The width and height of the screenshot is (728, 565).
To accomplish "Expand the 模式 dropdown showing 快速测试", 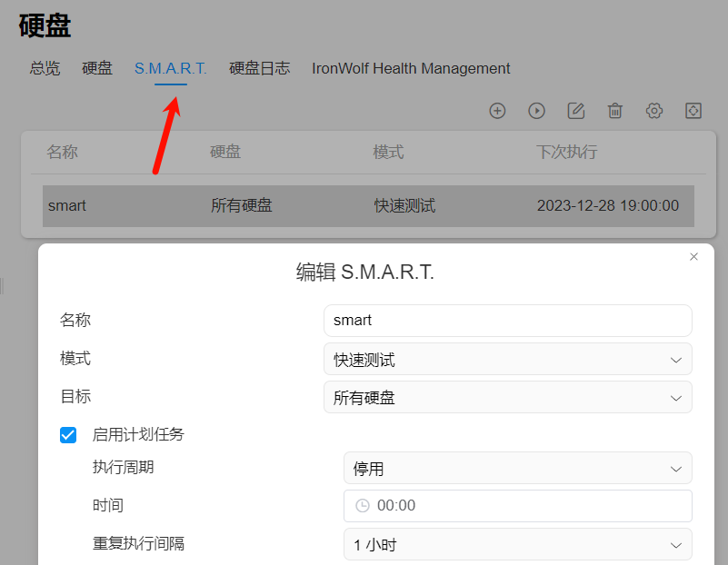I will tap(507, 360).
